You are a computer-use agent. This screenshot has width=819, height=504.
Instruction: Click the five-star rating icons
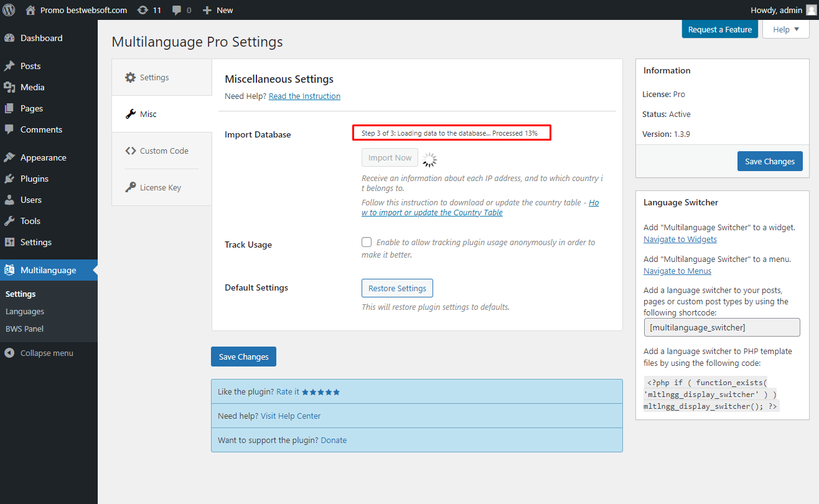click(321, 392)
